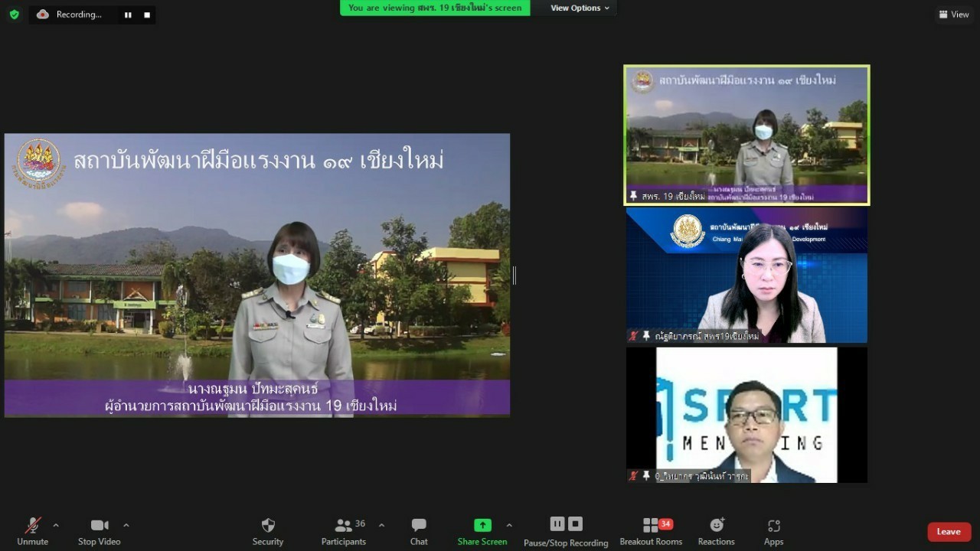Open the View Options dropdown
Screen dimensions: 980x551
tap(580, 8)
